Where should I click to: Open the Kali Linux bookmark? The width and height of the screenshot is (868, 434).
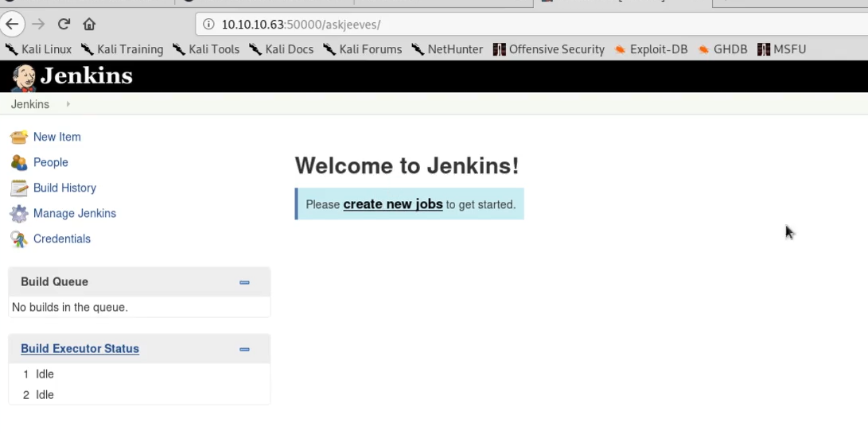coord(39,49)
